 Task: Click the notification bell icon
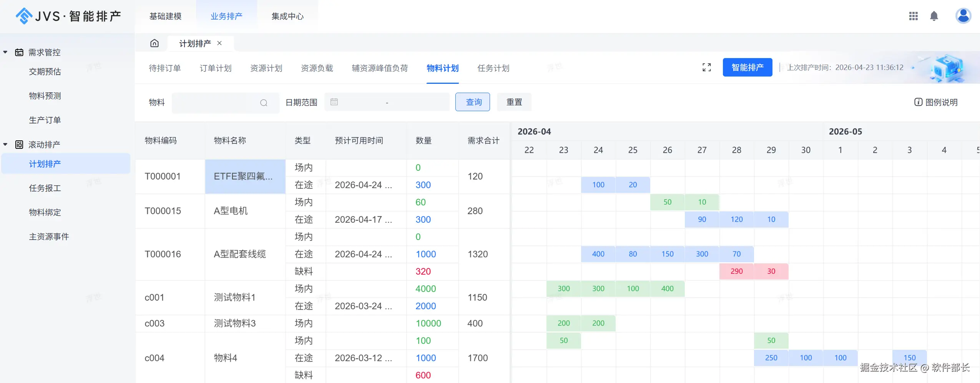pyautogui.click(x=934, y=16)
